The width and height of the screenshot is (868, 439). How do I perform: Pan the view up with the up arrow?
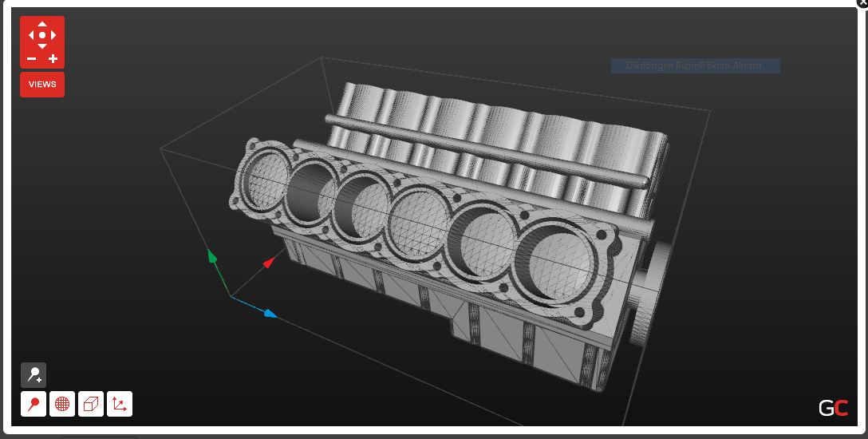pos(42,24)
